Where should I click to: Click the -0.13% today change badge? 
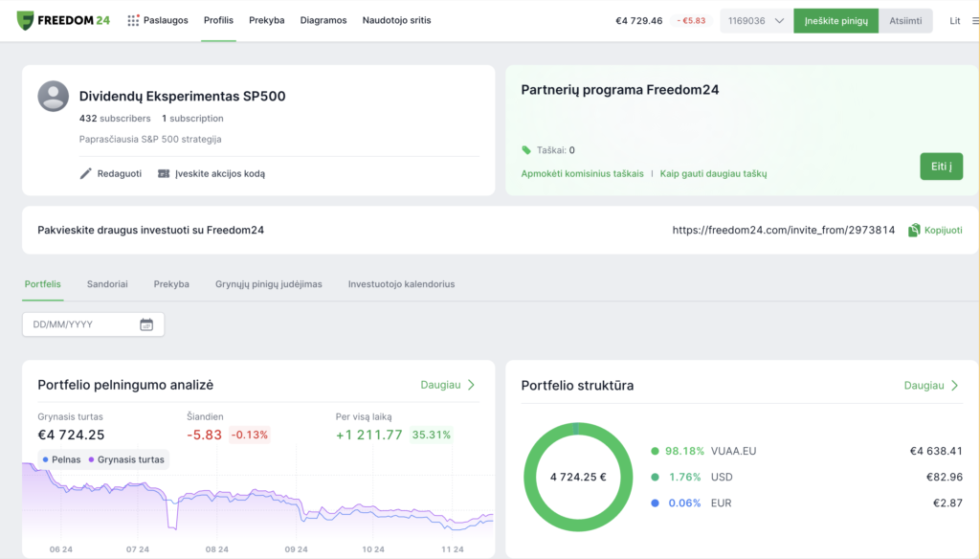pos(250,435)
